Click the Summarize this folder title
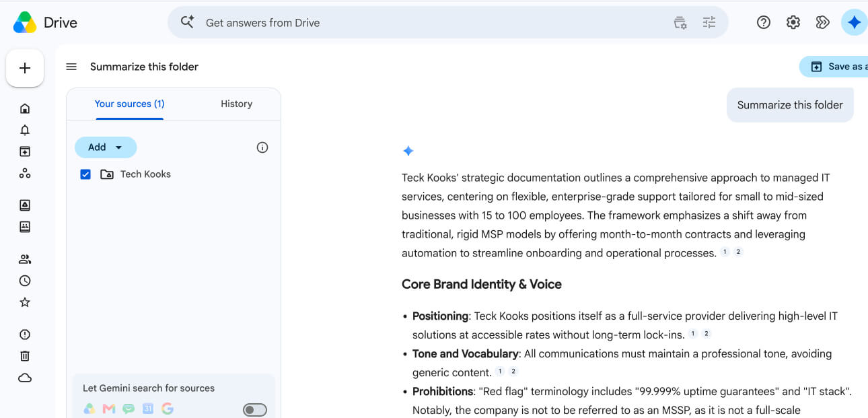 144,67
